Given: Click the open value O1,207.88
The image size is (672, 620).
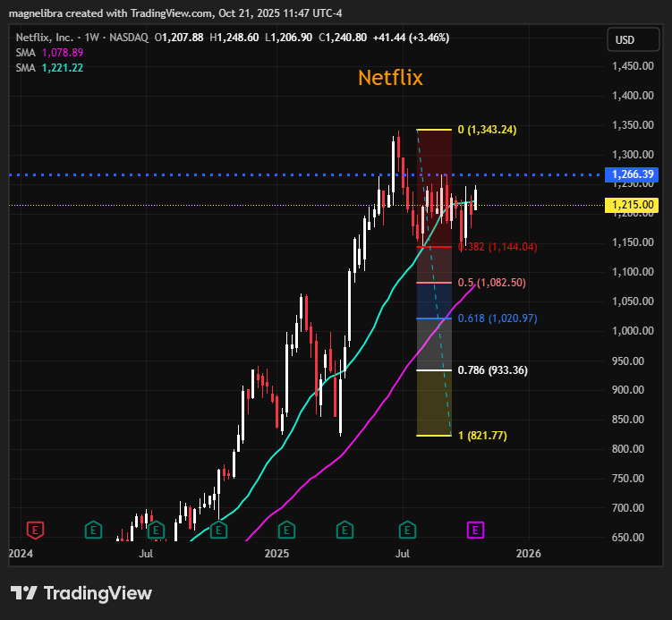Looking at the screenshot, I should click(x=179, y=38).
